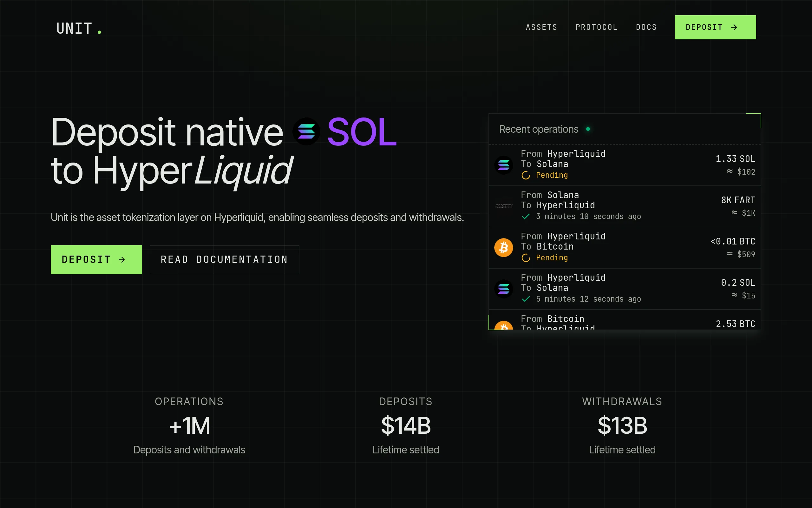Click Pending label on <0.01 BTC row
Screen dimensions: 812x508
552,258
